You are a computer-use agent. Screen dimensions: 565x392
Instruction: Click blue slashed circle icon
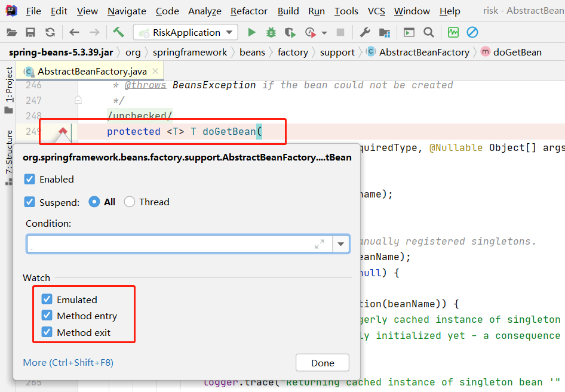point(472,32)
